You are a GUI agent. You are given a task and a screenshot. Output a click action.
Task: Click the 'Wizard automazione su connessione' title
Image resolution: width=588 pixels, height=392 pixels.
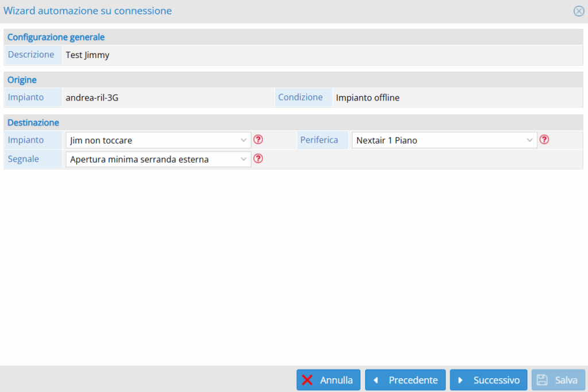pos(88,11)
